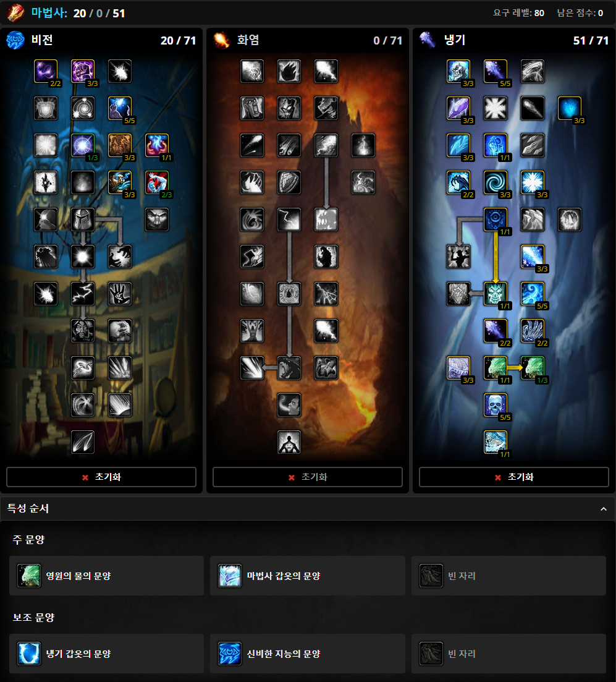Reset the Frost tree with 초기화
Image resolution: width=616 pixels, height=682 pixels.
(x=514, y=477)
